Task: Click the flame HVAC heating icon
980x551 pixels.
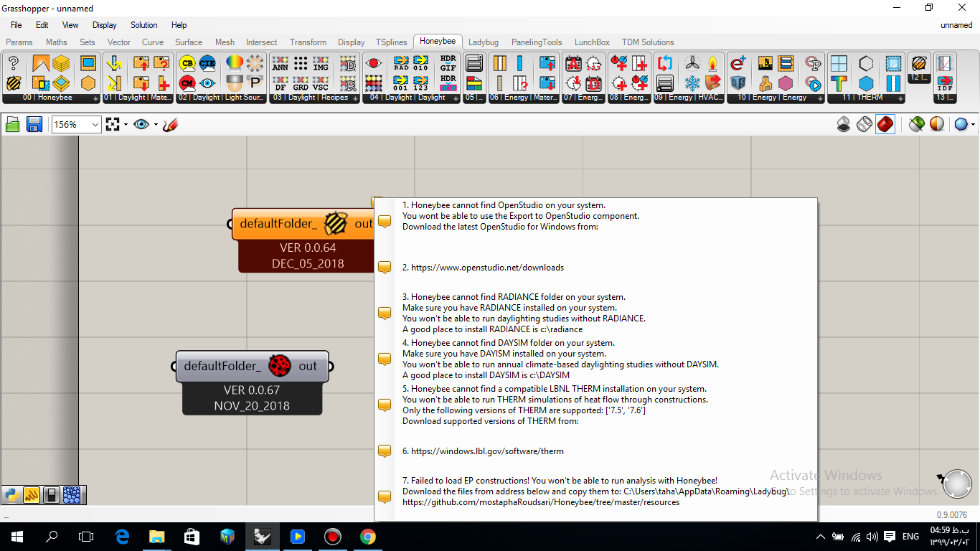Action: 712,63
